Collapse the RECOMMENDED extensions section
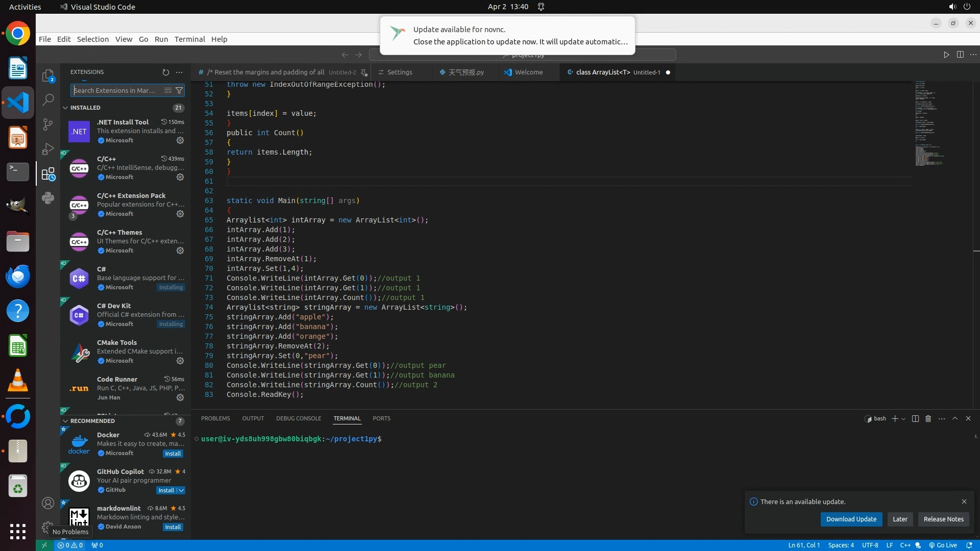The image size is (980, 551). [x=65, y=421]
